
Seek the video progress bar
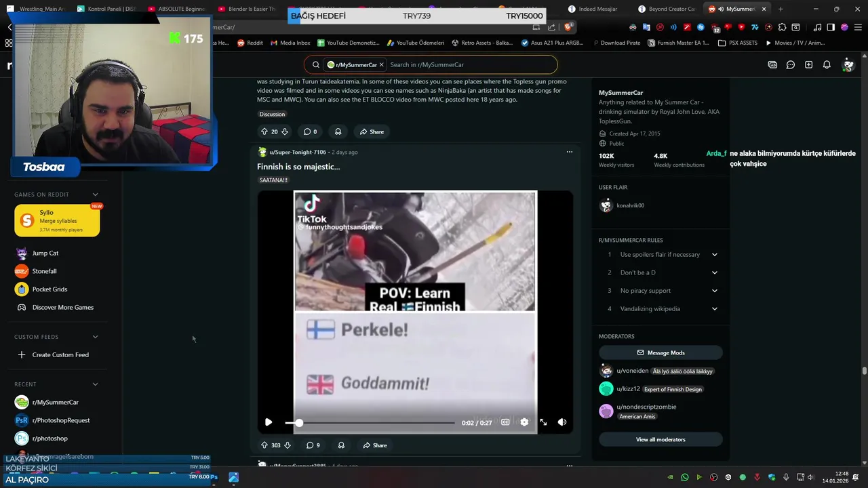[370, 422]
